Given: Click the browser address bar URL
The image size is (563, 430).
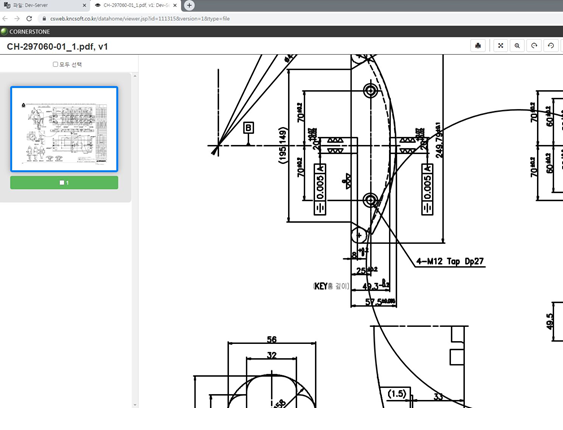Looking at the screenshot, I should click(140, 19).
